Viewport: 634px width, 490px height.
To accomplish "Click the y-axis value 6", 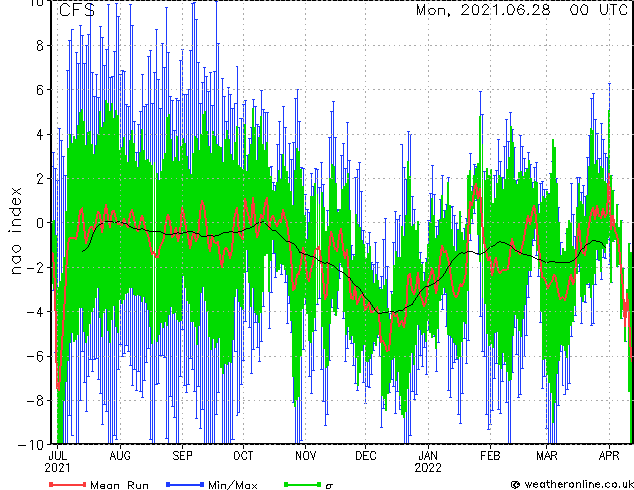I will 40,90.
